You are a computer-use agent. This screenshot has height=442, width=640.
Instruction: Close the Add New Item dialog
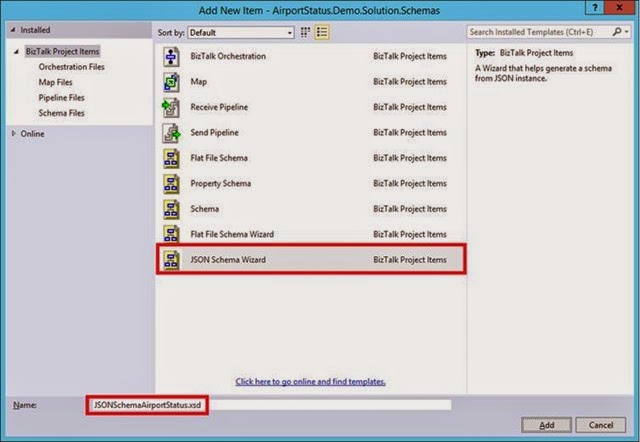(x=620, y=7)
